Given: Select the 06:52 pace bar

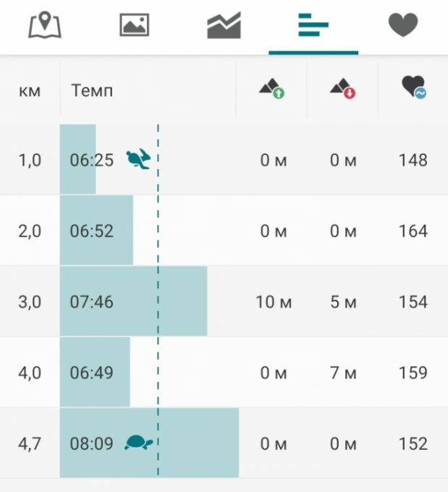Looking at the screenshot, I should click(96, 231).
